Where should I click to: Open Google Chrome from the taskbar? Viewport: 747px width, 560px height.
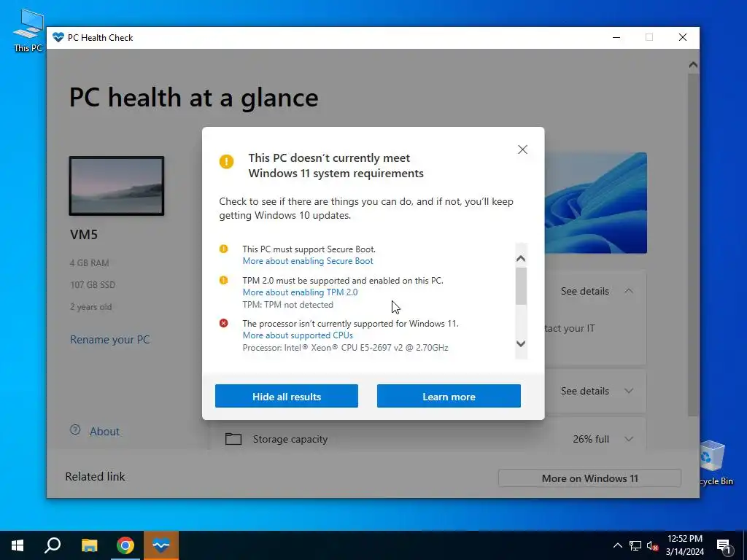tap(125, 545)
